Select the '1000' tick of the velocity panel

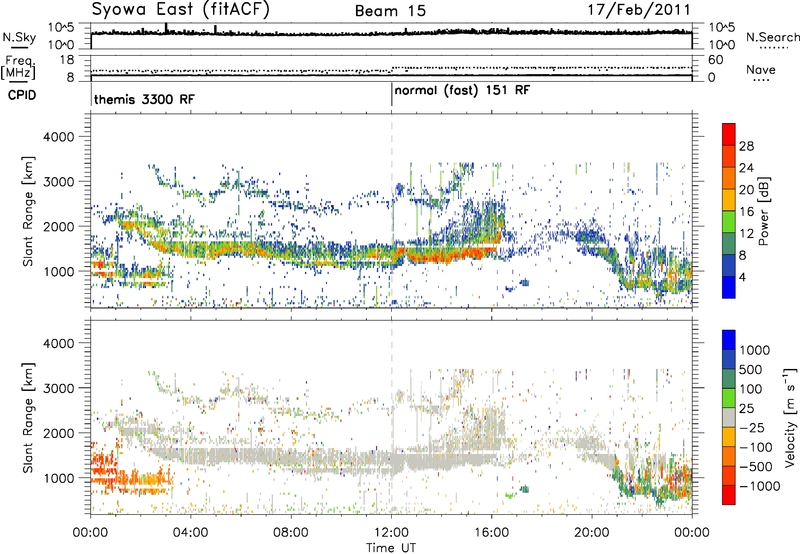(x=58, y=478)
